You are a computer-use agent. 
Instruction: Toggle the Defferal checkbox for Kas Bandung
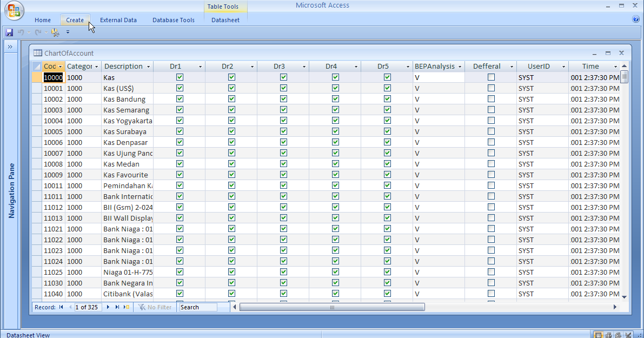point(491,99)
